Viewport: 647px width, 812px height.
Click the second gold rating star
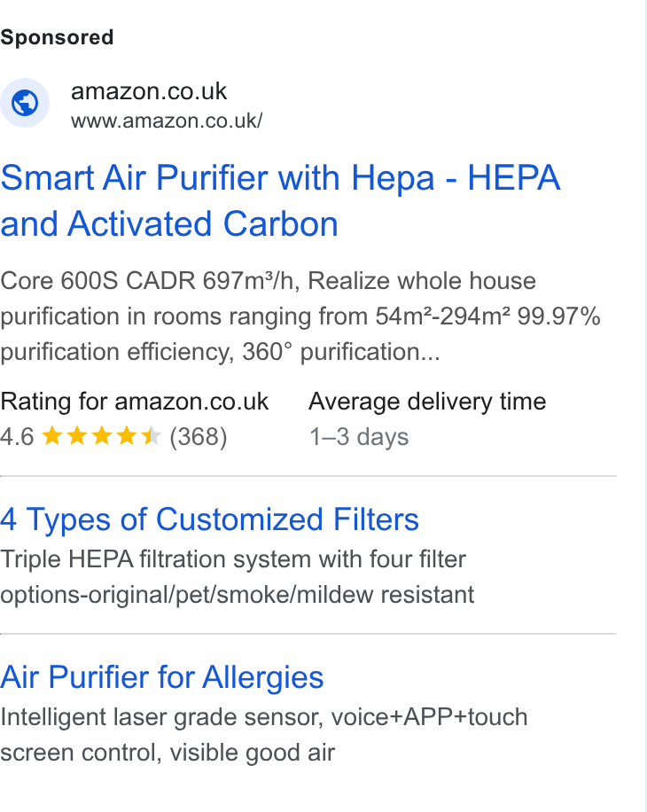(76, 436)
